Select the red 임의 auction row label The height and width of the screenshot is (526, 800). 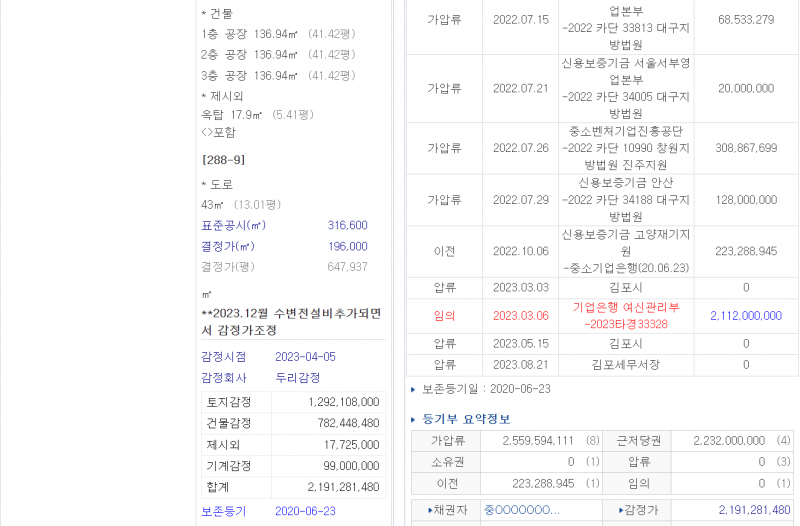(x=445, y=316)
